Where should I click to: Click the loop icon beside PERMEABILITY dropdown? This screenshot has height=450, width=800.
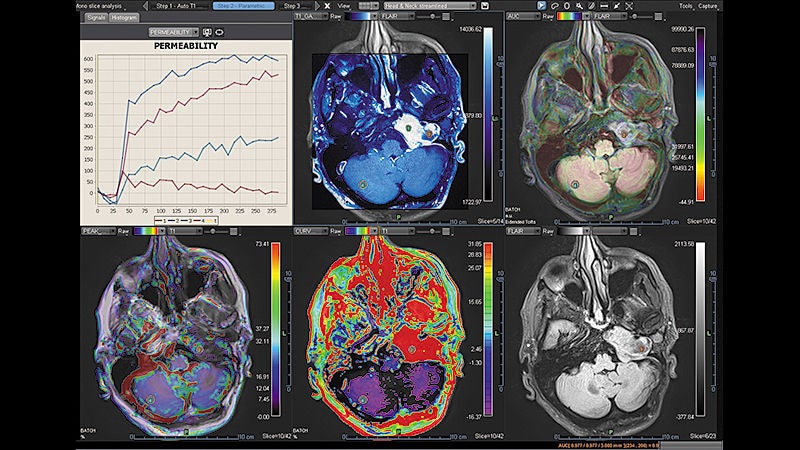219,32
